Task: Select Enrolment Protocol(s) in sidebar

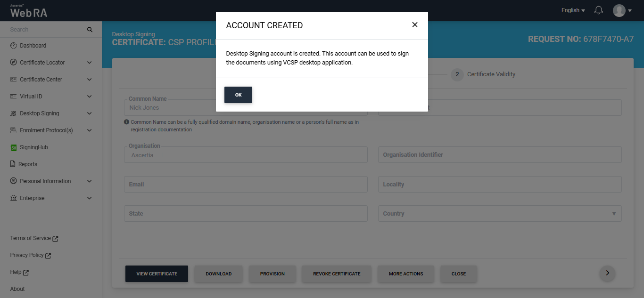Action: pyautogui.click(x=46, y=130)
